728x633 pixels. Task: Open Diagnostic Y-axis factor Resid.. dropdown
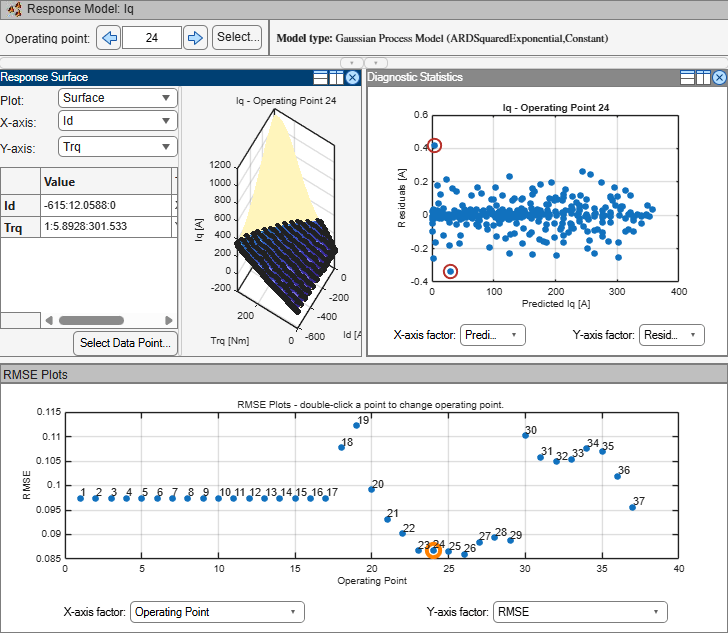(671, 335)
